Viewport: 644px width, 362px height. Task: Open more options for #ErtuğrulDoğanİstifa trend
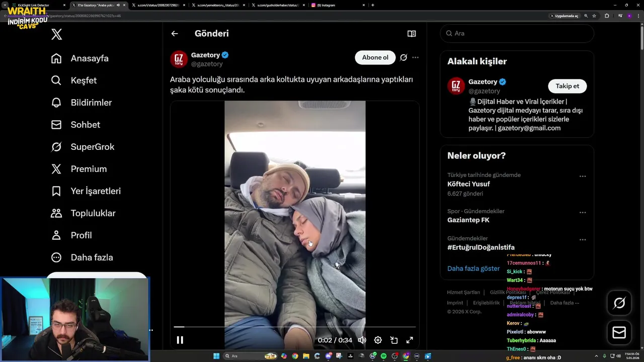click(x=583, y=240)
